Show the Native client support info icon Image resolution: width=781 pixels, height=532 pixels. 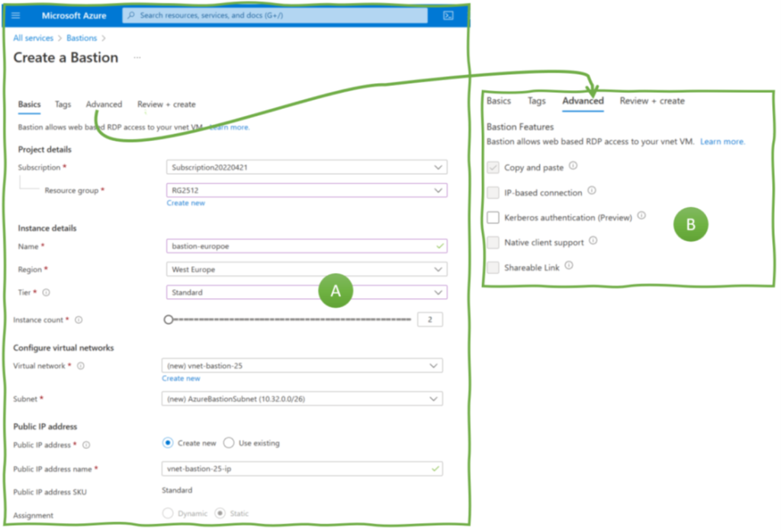pyautogui.click(x=593, y=240)
